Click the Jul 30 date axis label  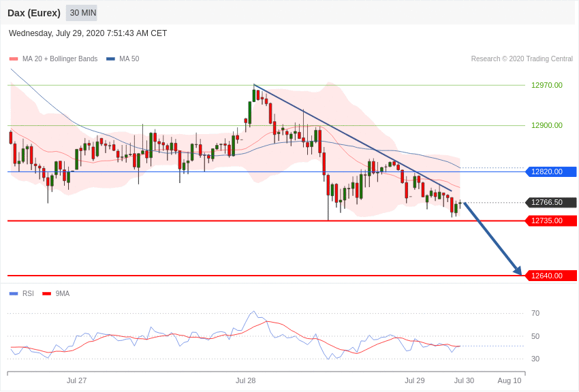[x=464, y=380]
